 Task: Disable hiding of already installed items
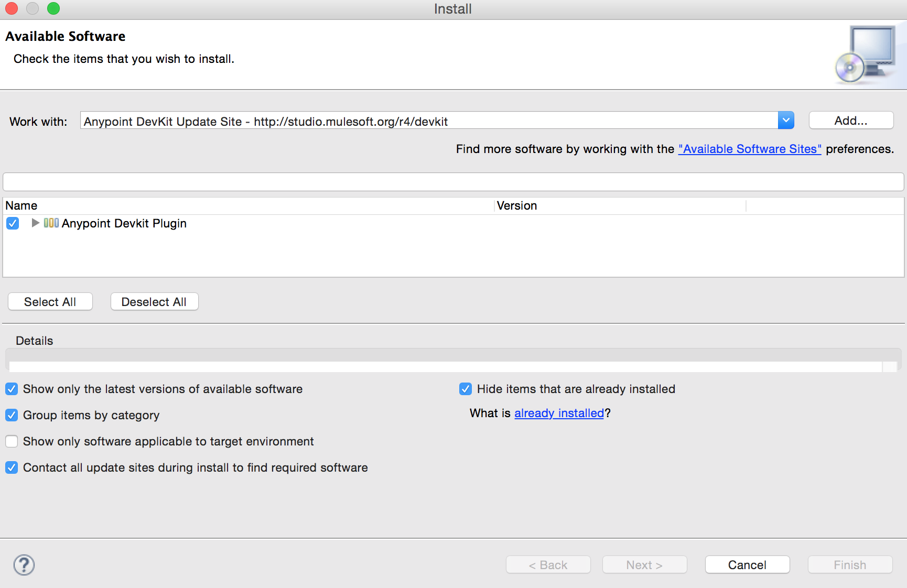466,389
